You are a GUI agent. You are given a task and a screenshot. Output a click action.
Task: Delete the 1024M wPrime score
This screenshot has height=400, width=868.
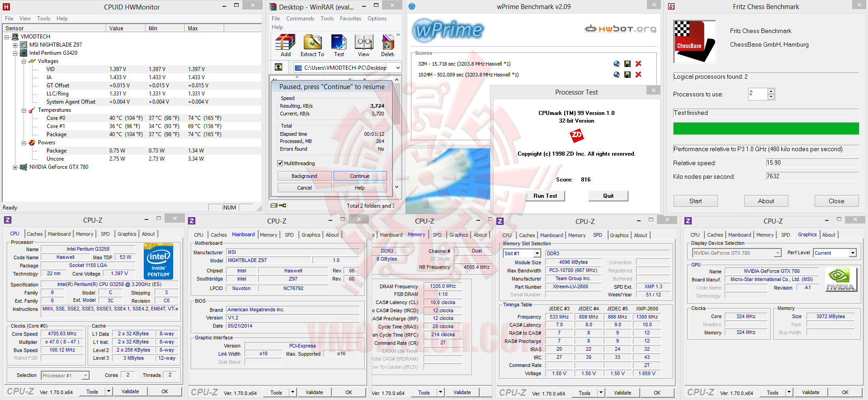click(638, 75)
